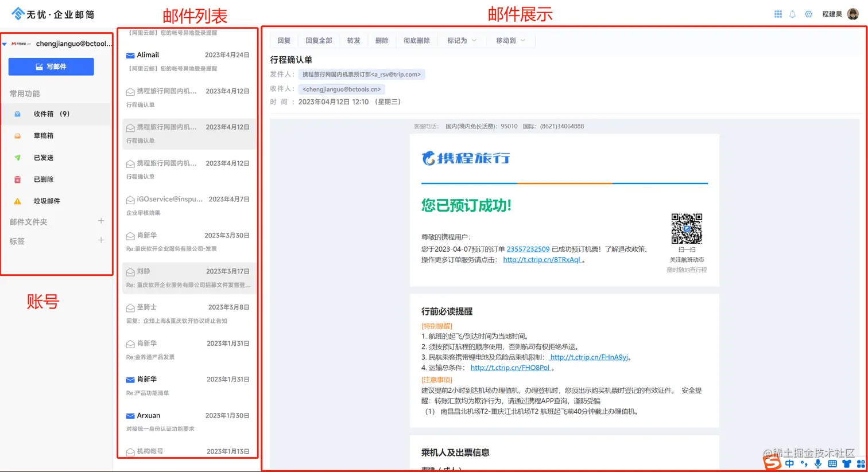Click the 草稿箱 drafts folder icon
868x472 pixels.
point(17,136)
